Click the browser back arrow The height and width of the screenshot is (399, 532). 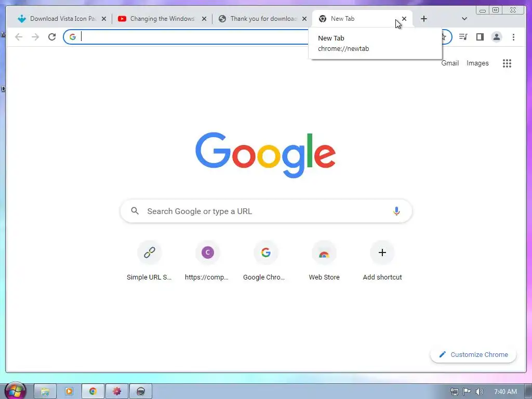[x=19, y=37]
